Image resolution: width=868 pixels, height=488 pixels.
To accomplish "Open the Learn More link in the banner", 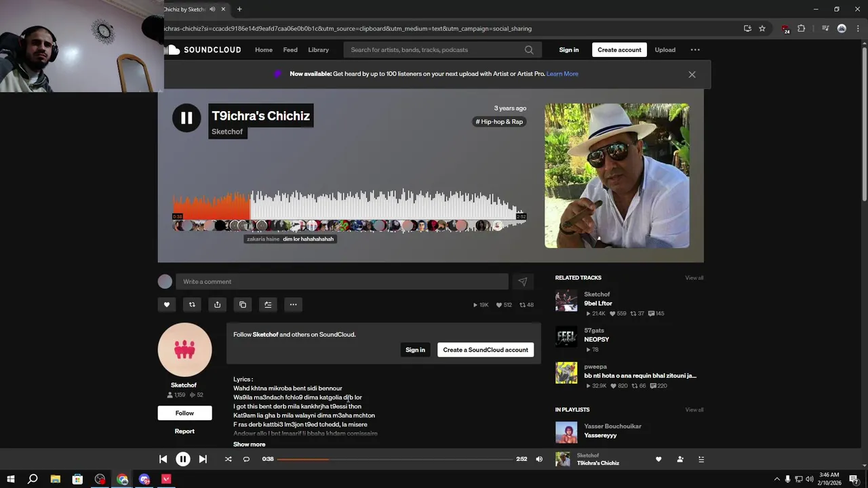I will click(x=562, y=74).
